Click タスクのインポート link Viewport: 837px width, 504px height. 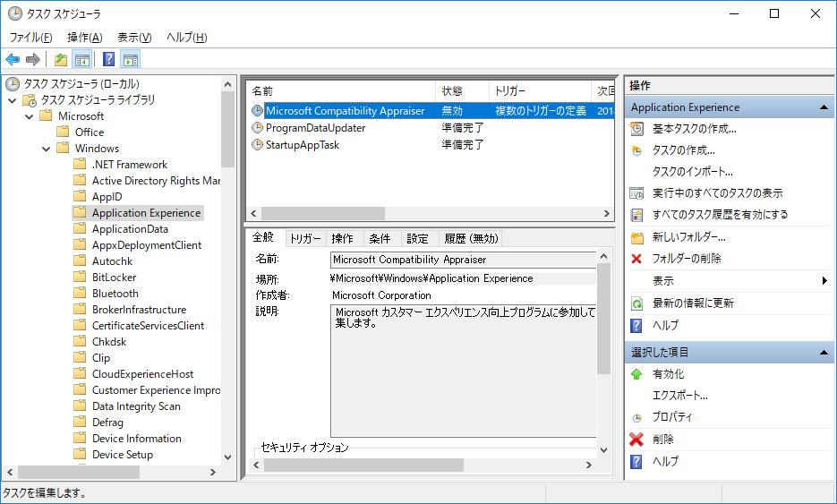tap(692, 172)
